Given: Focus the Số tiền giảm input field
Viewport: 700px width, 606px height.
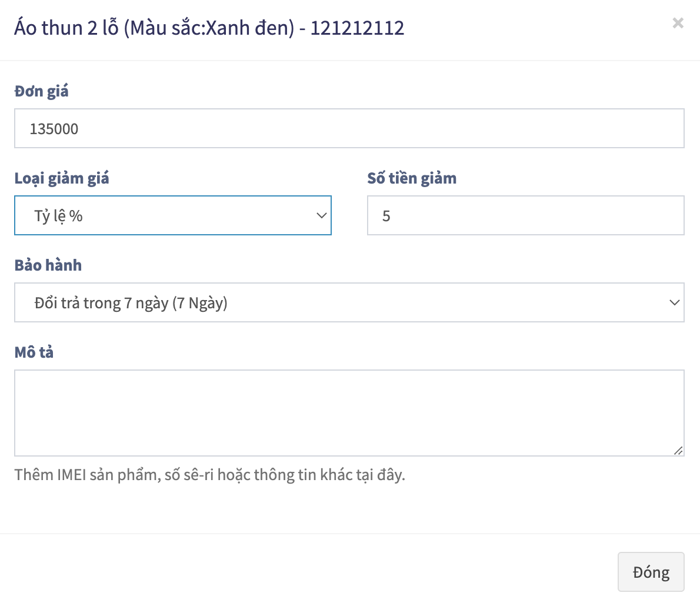Looking at the screenshot, I should click(525, 215).
